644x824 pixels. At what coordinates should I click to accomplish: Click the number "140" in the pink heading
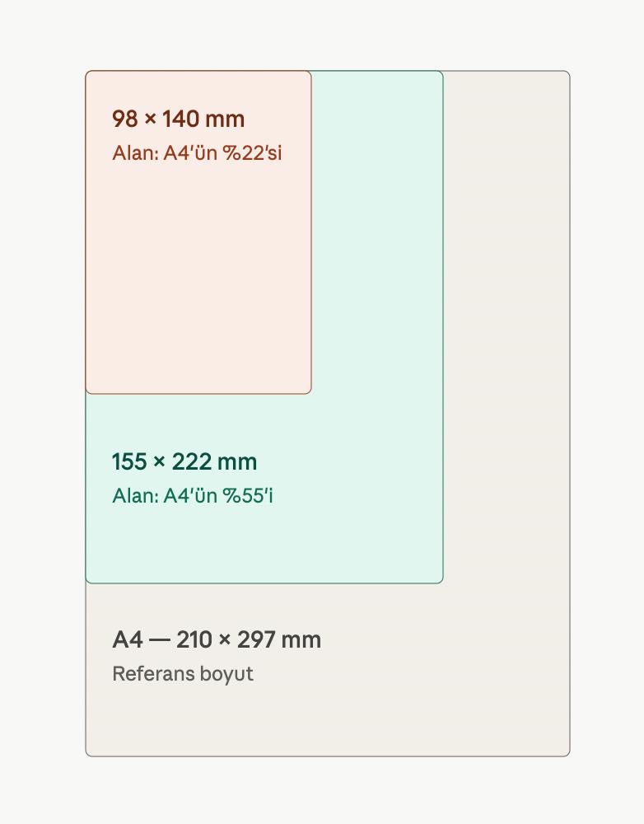point(180,119)
